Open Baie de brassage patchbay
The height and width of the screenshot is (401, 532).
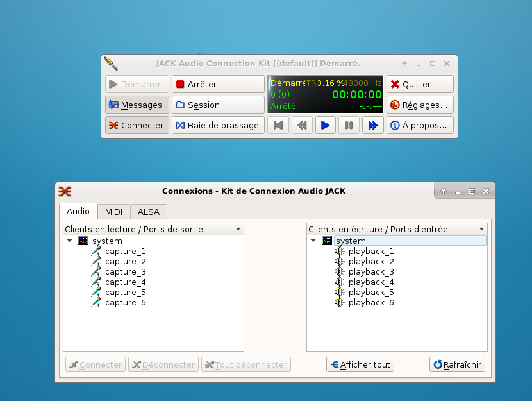pyautogui.click(x=218, y=125)
